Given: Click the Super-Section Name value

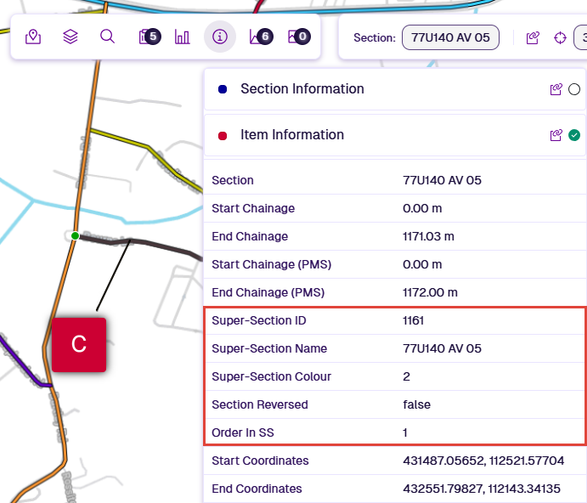Looking at the screenshot, I should click(x=442, y=349).
